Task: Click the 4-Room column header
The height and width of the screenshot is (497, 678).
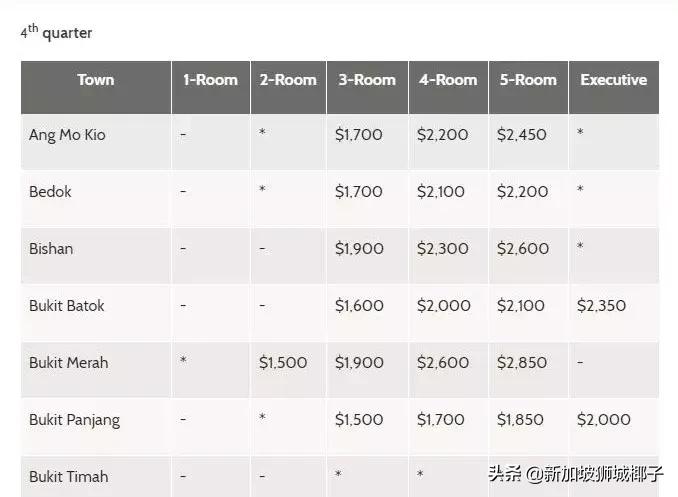Action: tap(447, 80)
